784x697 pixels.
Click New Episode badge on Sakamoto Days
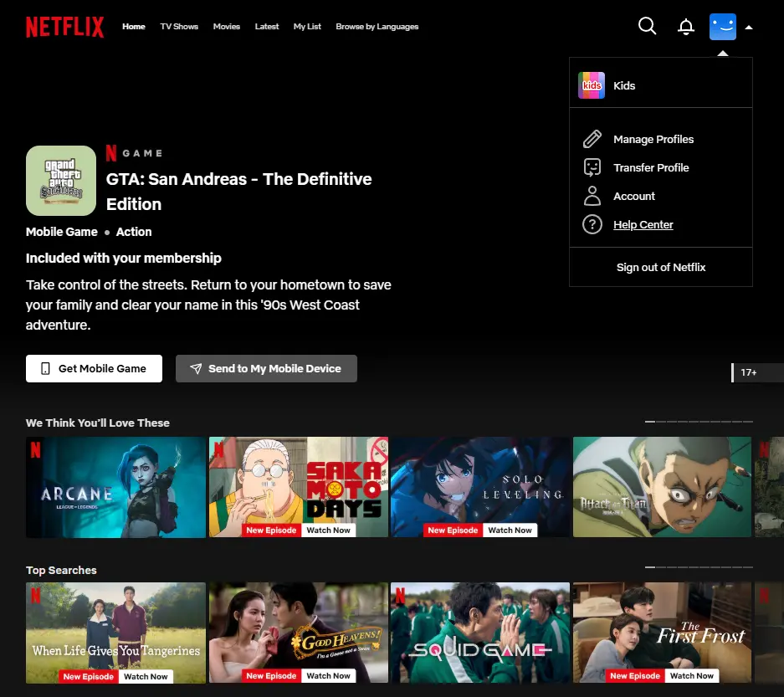[x=271, y=530]
